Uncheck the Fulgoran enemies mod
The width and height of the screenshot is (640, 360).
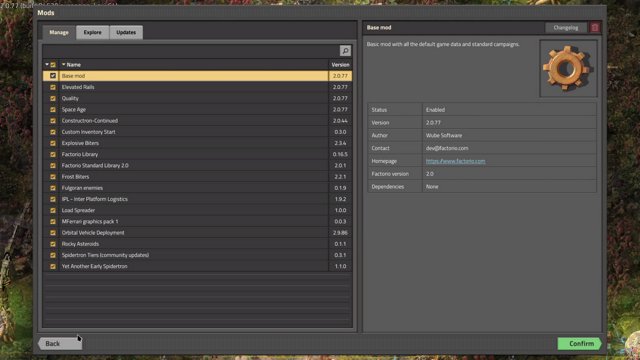click(x=53, y=188)
